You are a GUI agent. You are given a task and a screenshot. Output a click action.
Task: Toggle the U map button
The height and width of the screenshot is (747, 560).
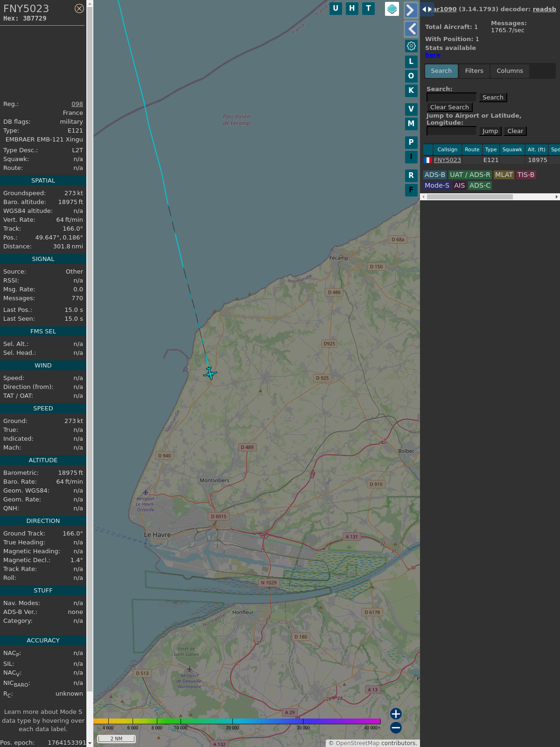(x=336, y=8)
